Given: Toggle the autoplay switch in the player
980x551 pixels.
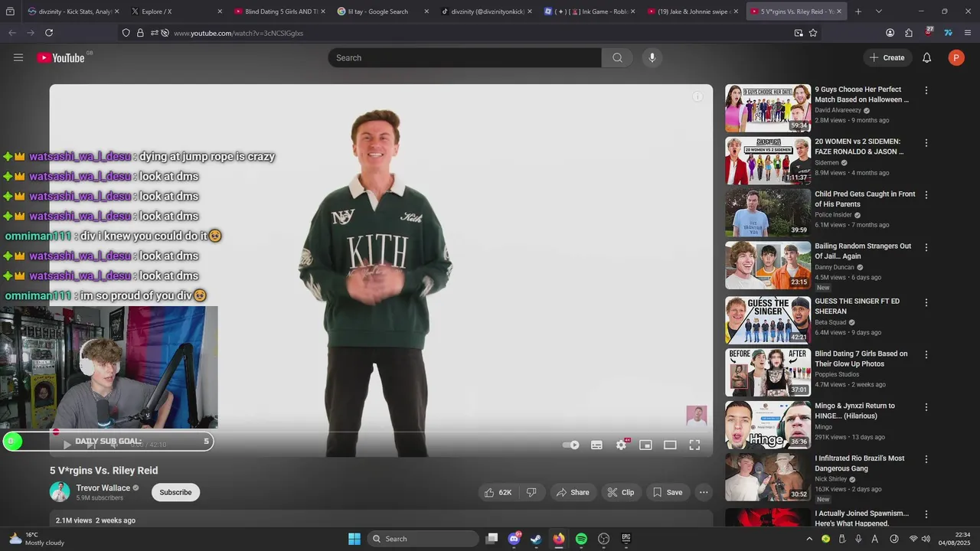Looking at the screenshot, I should point(571,445).
